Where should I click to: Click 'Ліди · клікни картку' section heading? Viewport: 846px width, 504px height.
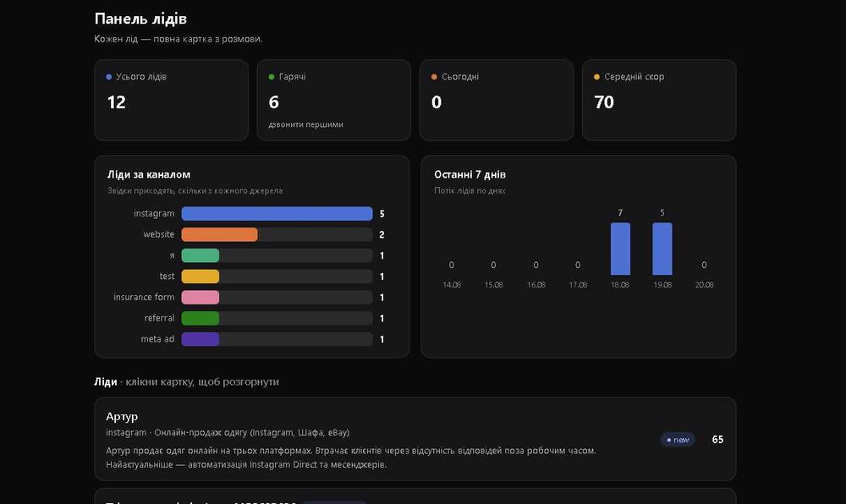186,381
